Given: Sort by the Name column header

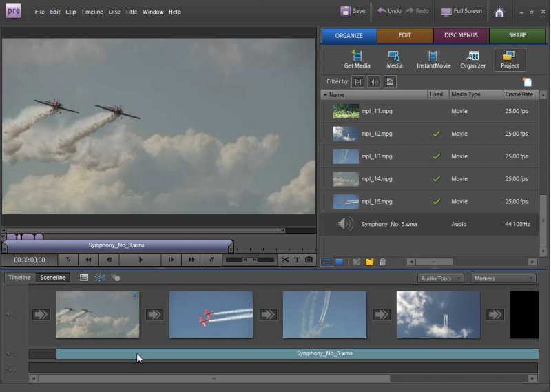Looking at the screenshot, I should pos(337,94).
